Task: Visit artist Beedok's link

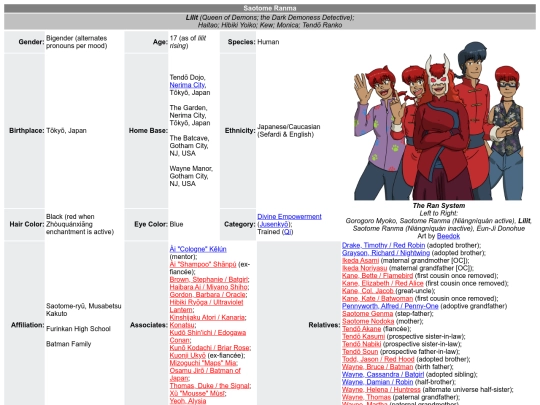Action: coord(448,236)
